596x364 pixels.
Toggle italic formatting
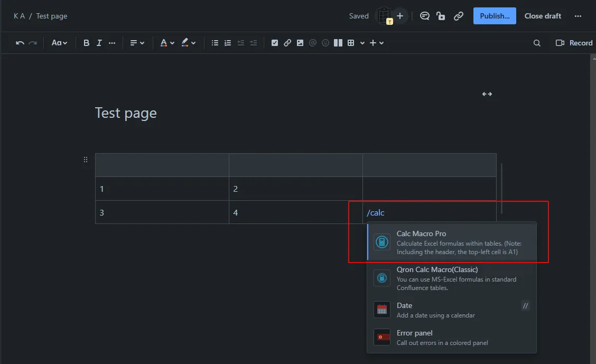(x=99, y=43)
